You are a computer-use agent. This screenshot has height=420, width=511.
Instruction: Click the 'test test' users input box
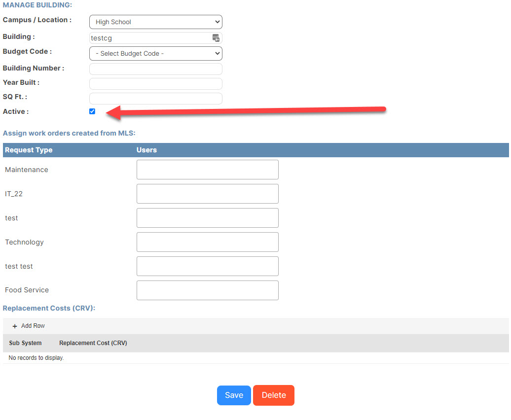coord(208,266)
